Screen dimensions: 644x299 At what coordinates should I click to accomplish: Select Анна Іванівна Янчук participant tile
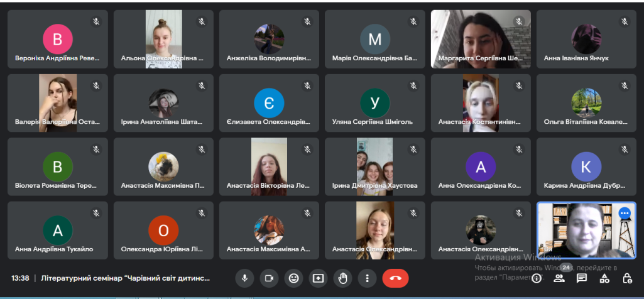[x=586, y=39]
